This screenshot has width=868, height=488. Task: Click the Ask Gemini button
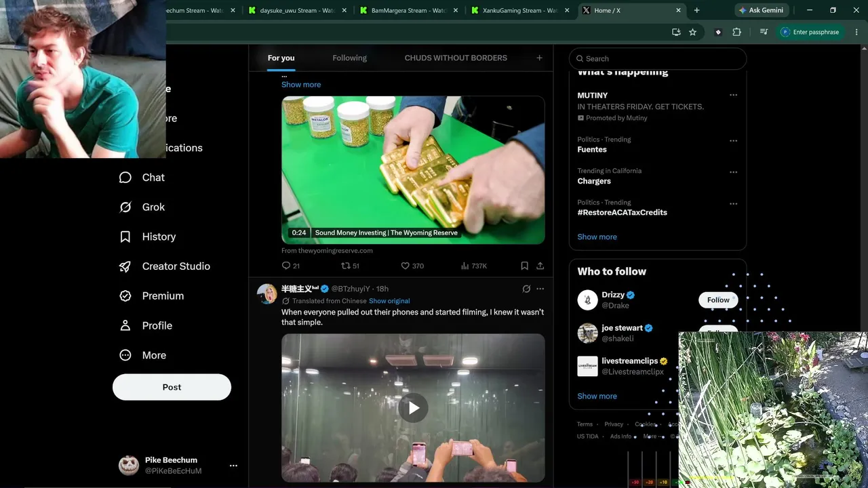click(x=761, y=10)
